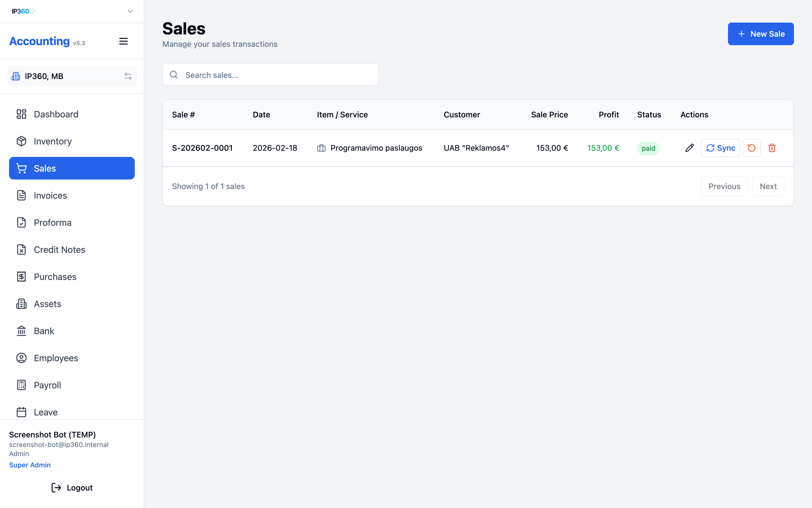Click screenshot-bot@ip360.internal email text
This screenshot has width=812, height=508.
point(59,444)
